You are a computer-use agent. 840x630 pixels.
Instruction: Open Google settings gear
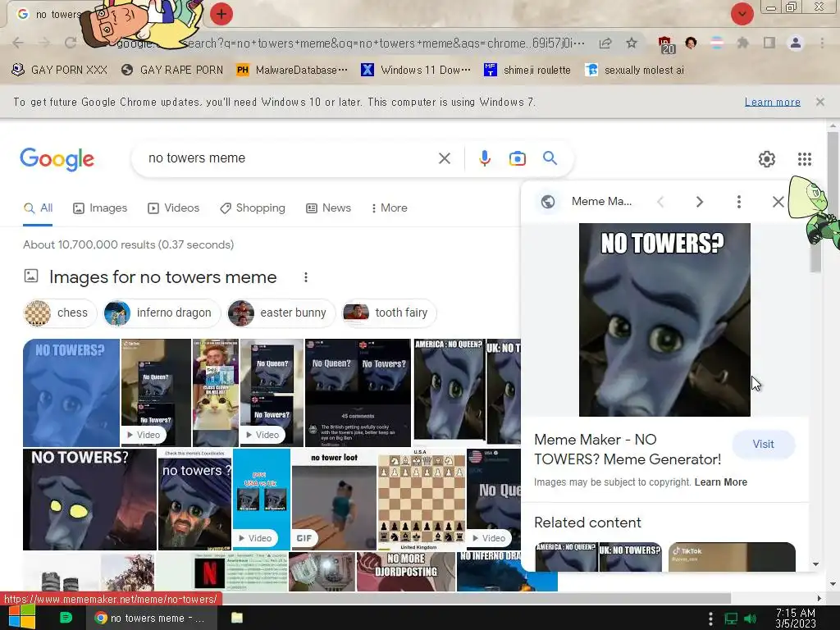click(767, 159)
